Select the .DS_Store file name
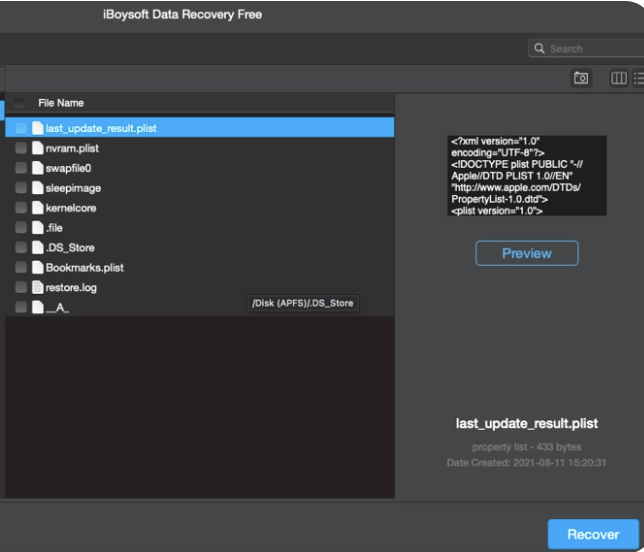644x552 pixels. [70, 248]
